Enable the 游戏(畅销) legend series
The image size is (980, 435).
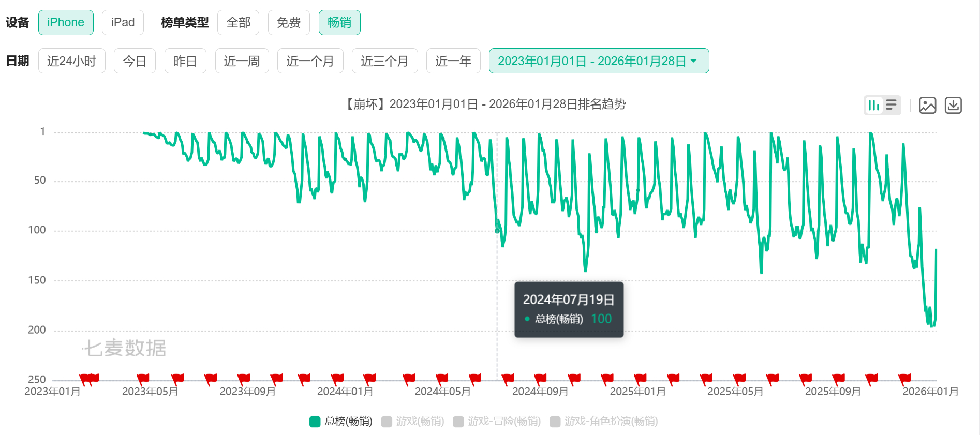tap(413, 422)
